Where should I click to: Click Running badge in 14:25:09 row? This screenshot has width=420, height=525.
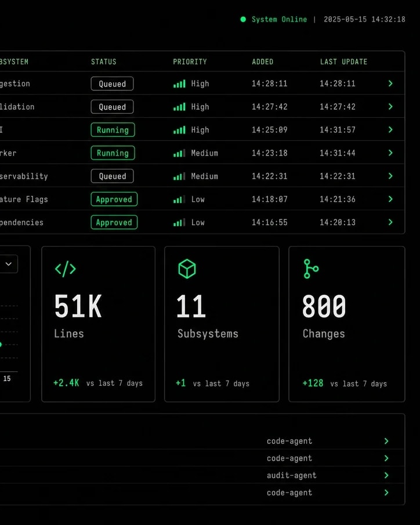tap(113, 130)
